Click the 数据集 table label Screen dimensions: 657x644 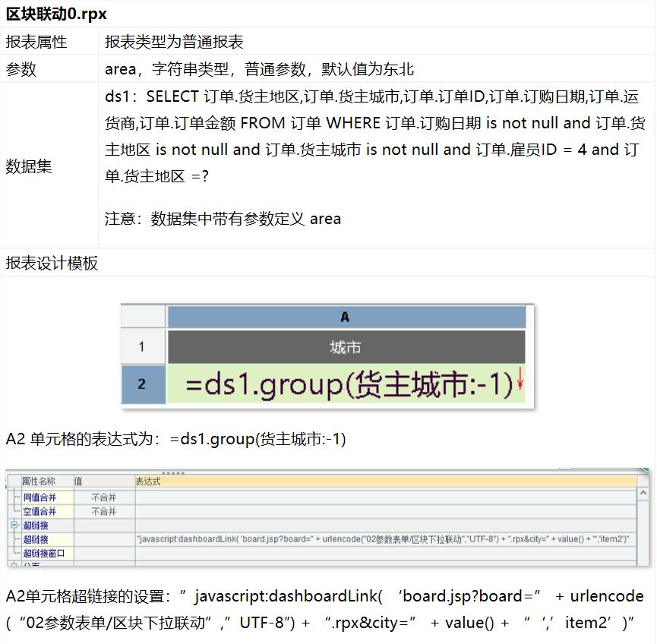(x=29, y=166)
